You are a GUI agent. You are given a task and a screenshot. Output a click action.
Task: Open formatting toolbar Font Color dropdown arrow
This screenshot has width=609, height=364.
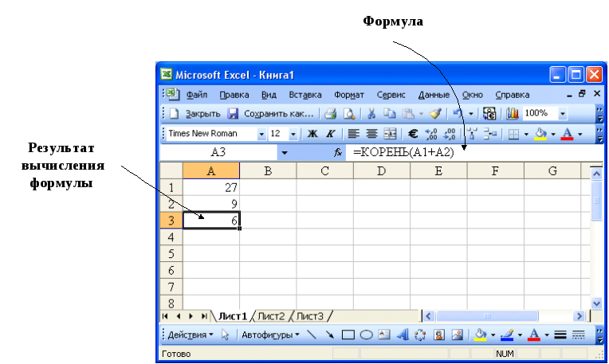(x=580, y=135)
